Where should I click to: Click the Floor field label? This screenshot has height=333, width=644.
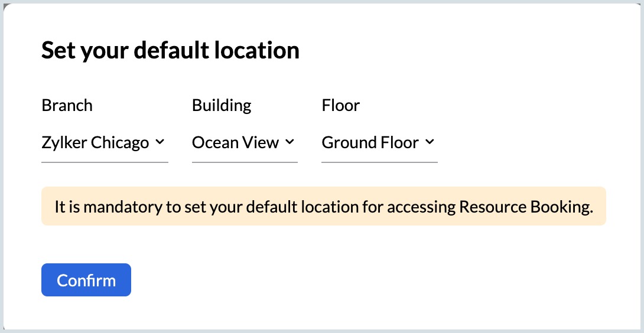(340, 106)
